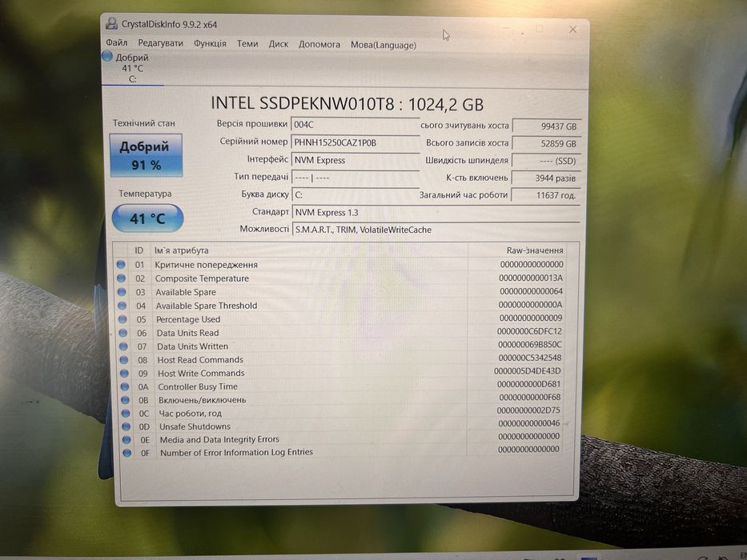Viewport: 747px width, 560px height.
Task: Click the power on count 3944 разів
Action: click(x=546, y=178)
